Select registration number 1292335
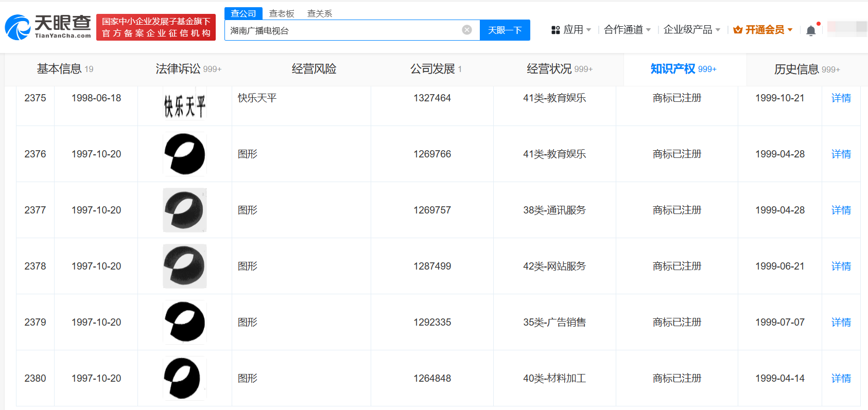The image size is (868, 410). pyautogui.click(x=432, y=322)
